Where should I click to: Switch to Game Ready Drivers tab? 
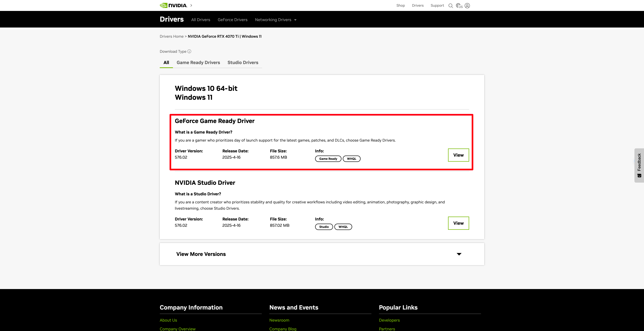(x=198, y=63)
